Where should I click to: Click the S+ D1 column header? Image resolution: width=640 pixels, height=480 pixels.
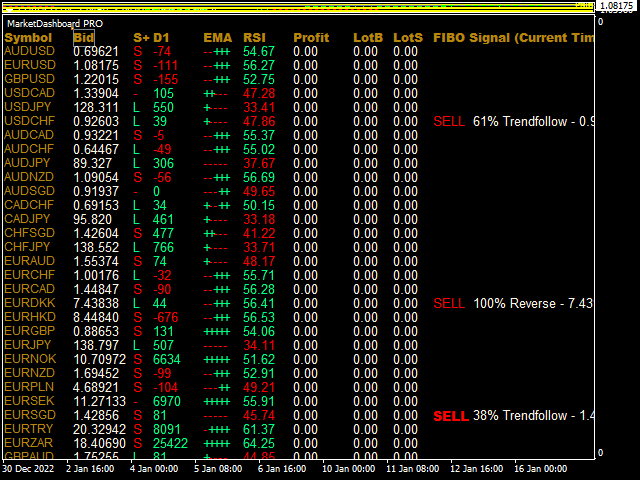151,38
